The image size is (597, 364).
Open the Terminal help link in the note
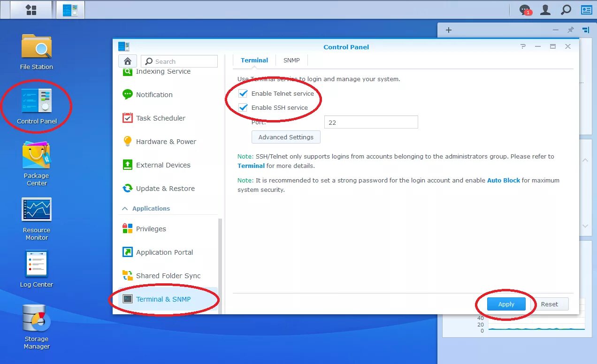pos(251,166)
